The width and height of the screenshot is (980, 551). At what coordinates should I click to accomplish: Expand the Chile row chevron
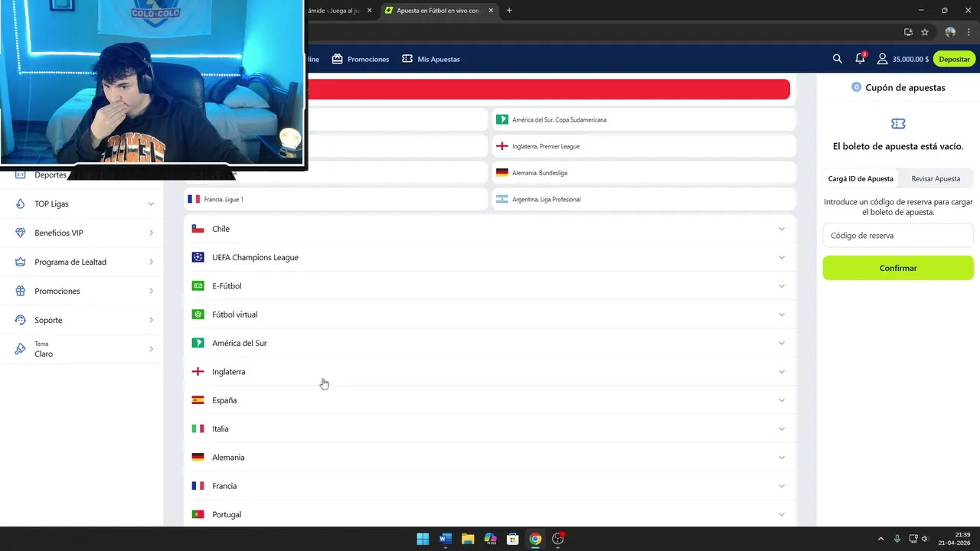pos(782,229)
